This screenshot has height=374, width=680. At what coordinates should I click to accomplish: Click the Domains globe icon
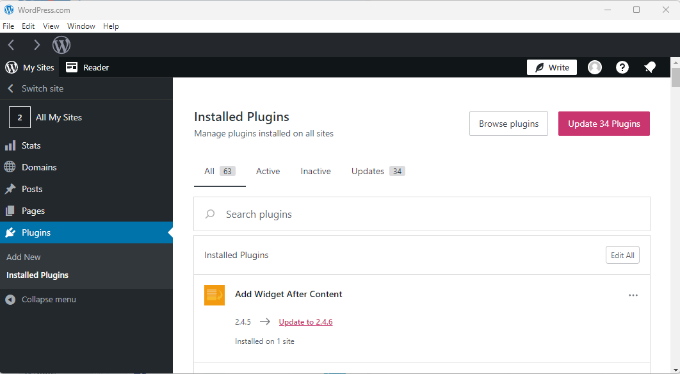pos(10,167)
